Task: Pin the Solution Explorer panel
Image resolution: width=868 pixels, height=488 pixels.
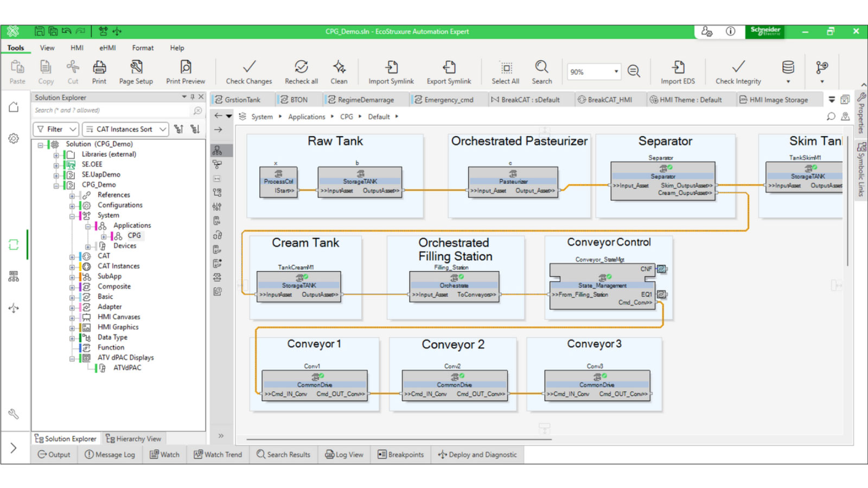Action: click(x=192, y=97)
